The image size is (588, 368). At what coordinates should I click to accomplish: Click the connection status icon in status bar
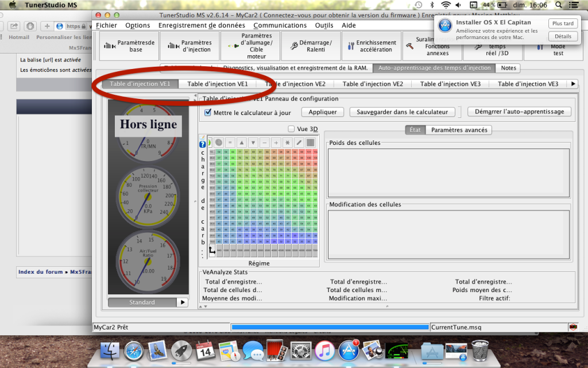click(573, 327)
